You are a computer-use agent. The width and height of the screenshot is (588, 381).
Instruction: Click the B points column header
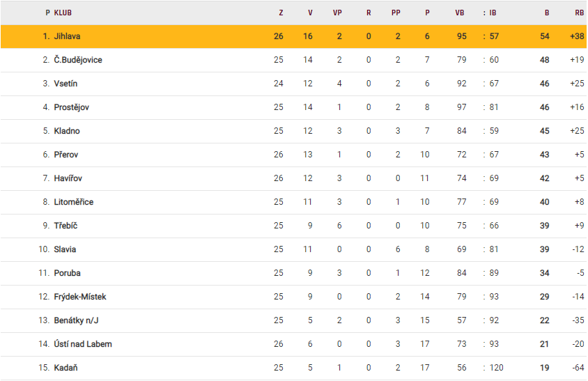pos(547,13)
